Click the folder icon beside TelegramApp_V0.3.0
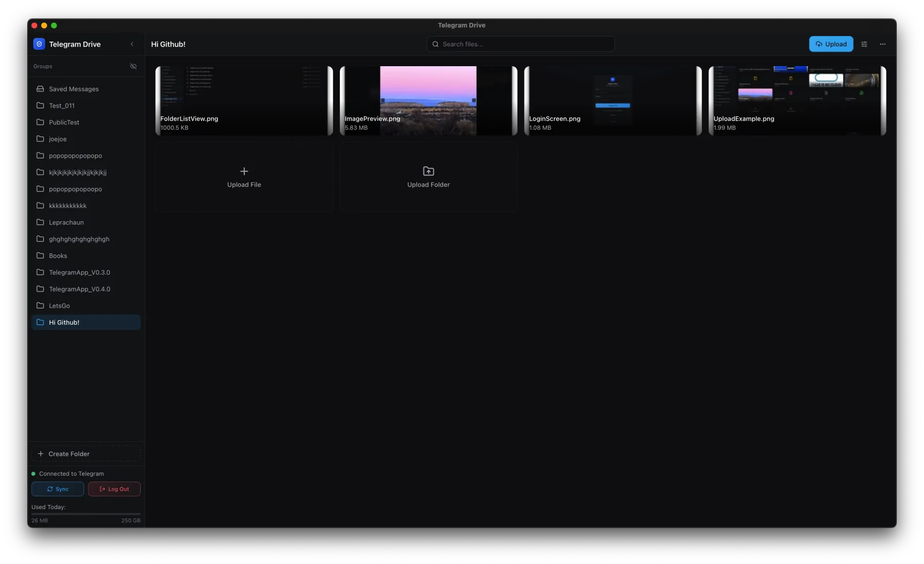Viewport: 924px width, 564px height. (40, 272)
